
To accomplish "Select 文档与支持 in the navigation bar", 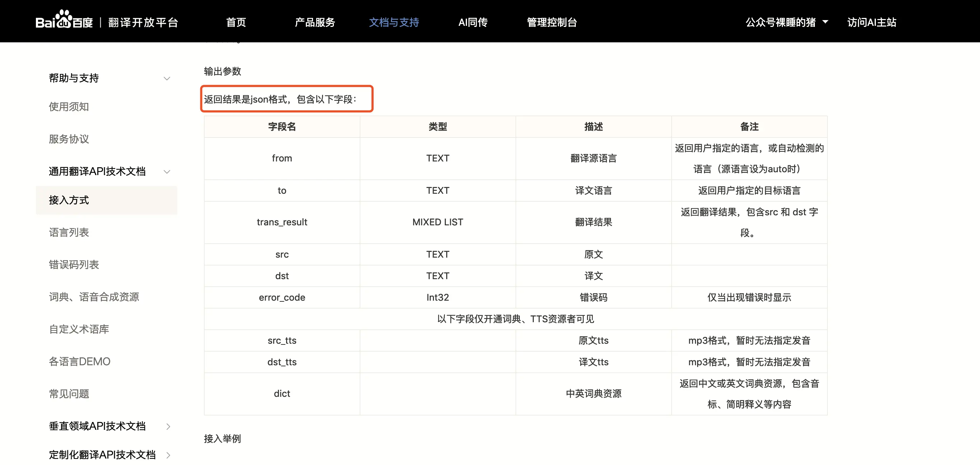I will [x=394, y=22].
